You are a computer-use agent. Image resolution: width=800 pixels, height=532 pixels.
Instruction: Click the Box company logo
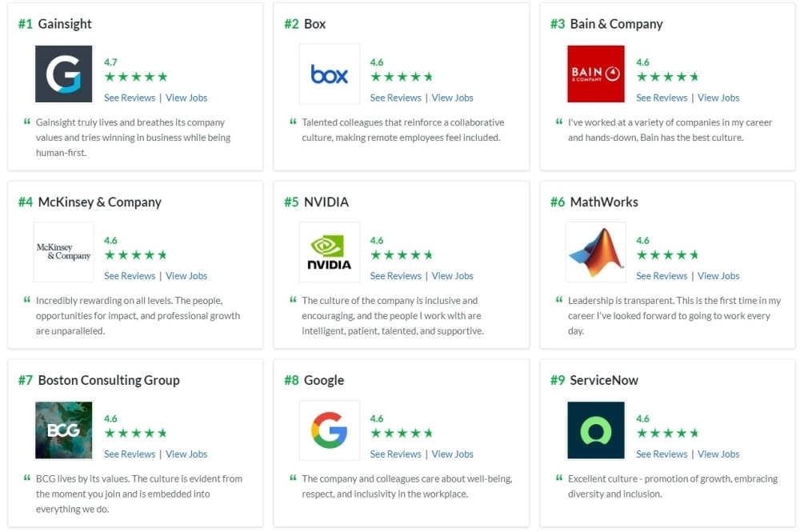330,74
